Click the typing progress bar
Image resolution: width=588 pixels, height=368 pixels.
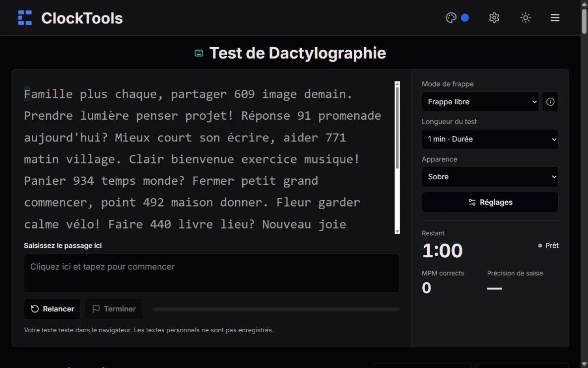276,309
